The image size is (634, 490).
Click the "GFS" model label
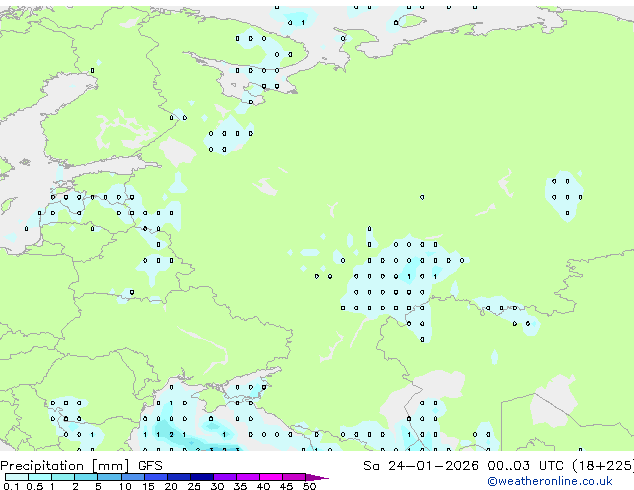[x=150, y=466]
